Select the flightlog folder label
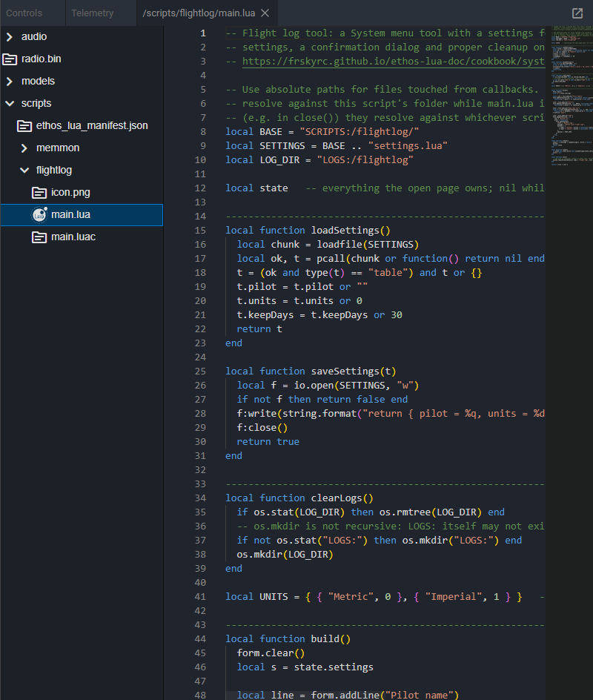This screenshot has height=700, width=593. tap(54, 170)
